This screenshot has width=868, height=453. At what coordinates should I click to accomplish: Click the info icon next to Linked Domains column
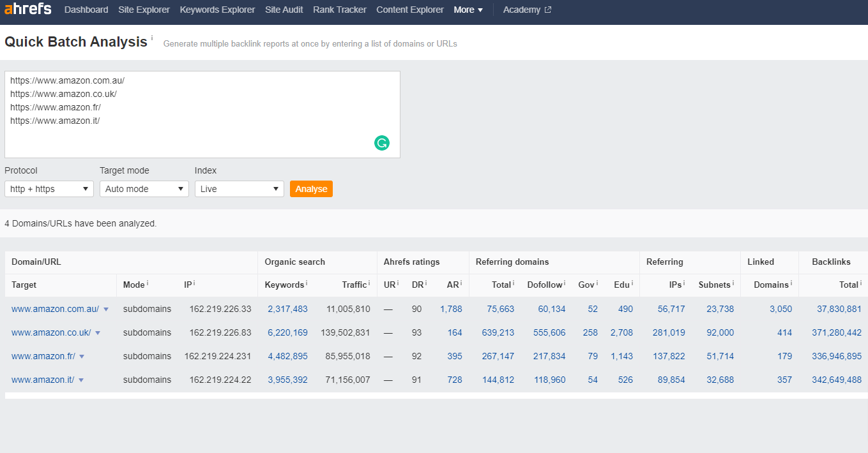coord(791,282)
